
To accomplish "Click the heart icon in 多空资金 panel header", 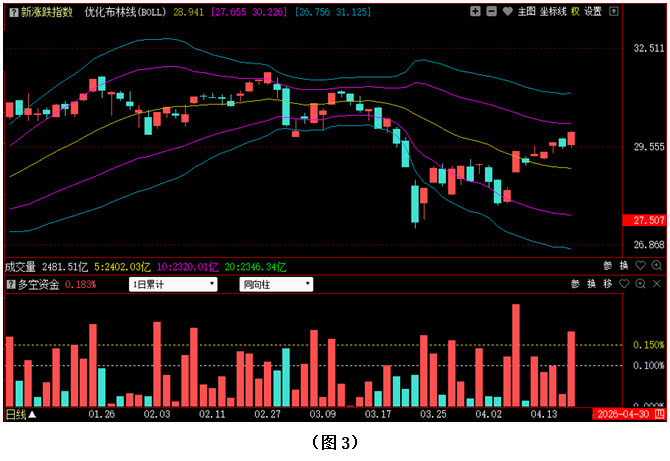I will coord(624,284).
